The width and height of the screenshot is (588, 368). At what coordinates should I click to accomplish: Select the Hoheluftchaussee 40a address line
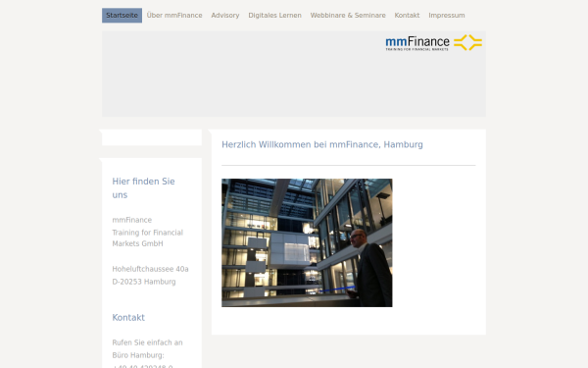tap(150, 269)
